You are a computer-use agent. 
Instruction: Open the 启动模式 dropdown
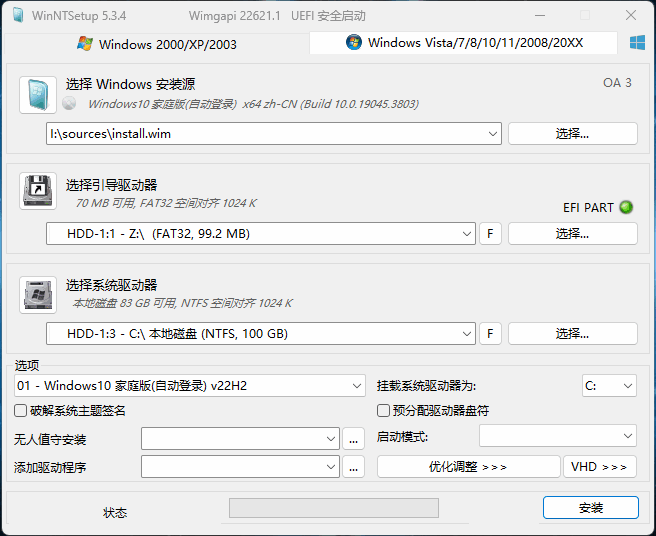[x=558, y=436]
